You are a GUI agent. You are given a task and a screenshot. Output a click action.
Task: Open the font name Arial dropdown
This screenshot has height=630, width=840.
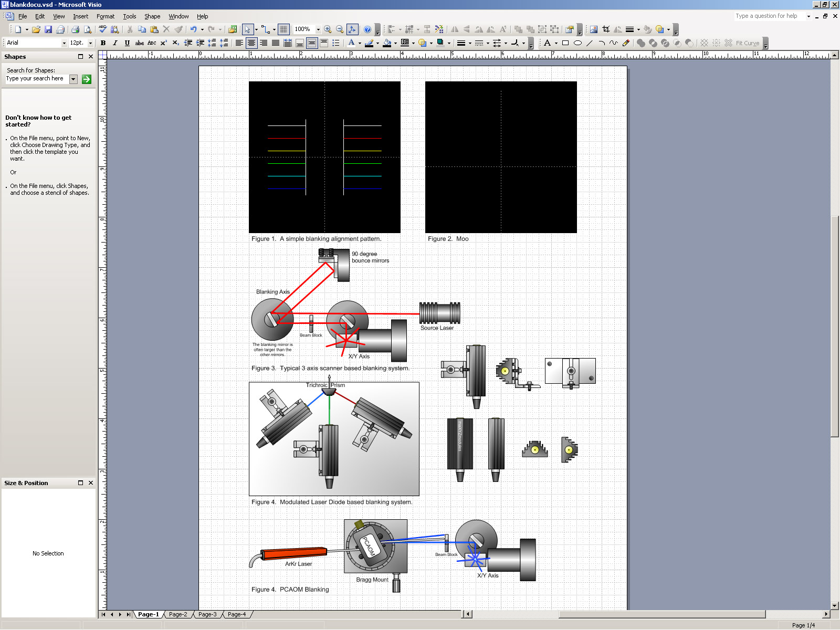[x=64, y=43]
